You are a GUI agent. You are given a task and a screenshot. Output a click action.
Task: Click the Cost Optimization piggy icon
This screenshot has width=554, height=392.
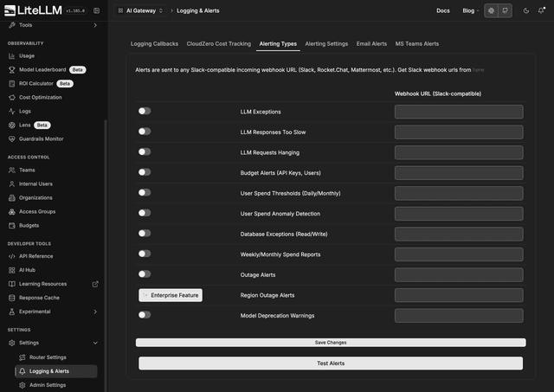(x=11, y=98)
